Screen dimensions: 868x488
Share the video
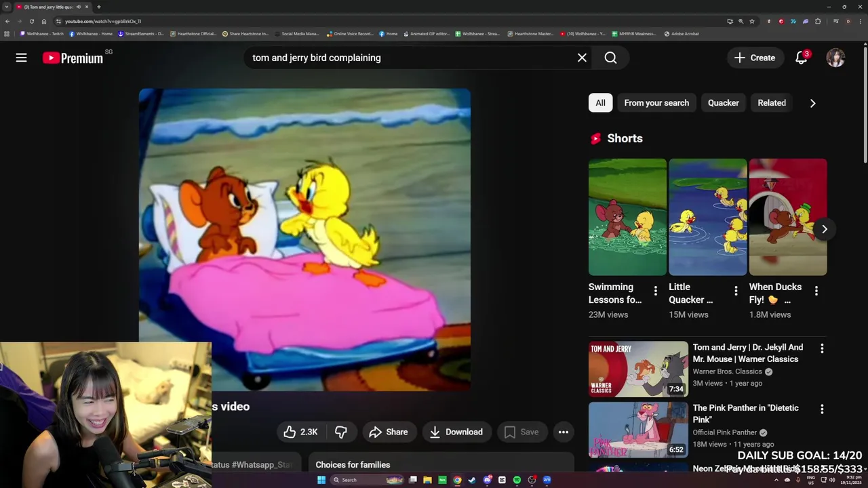coord(388,432)
